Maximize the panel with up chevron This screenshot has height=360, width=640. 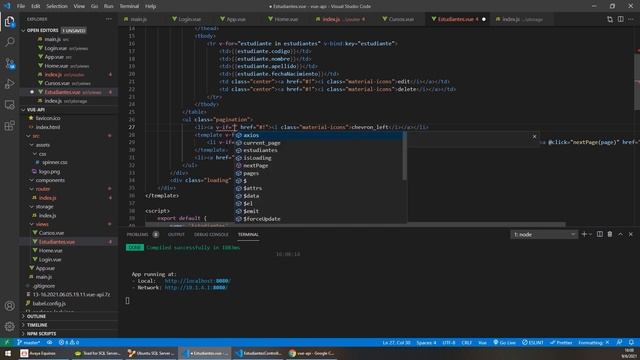620,234
